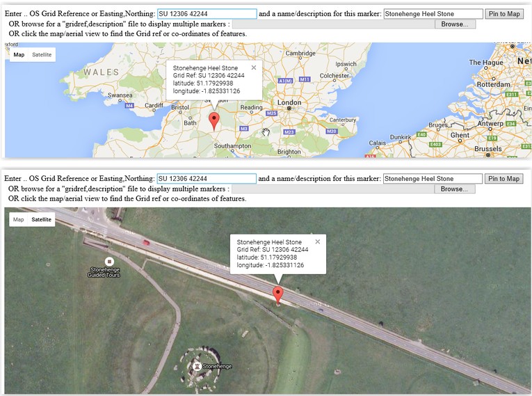Image resolution: width=532 pixels, height=396 pixels.
Task: Click Stonehenge Guided Tours place icon
Action: tap(109, 262)
